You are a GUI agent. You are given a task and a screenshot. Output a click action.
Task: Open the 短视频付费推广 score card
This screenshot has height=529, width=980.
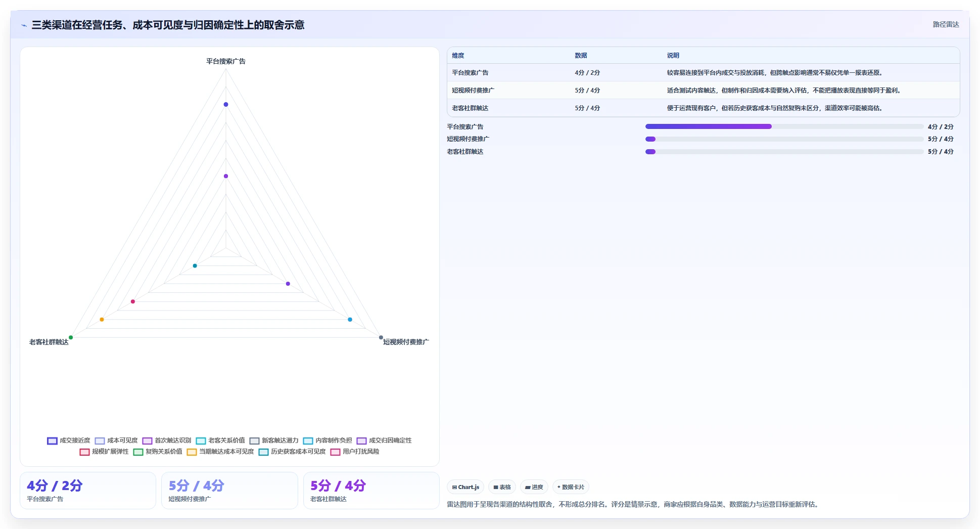click(x=229, y=491)
